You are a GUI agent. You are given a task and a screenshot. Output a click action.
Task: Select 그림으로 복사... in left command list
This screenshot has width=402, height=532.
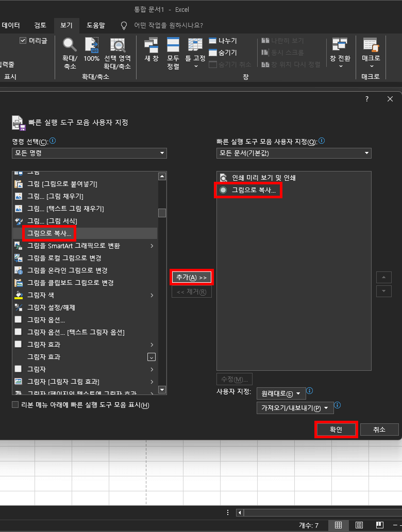click(85, 233)
